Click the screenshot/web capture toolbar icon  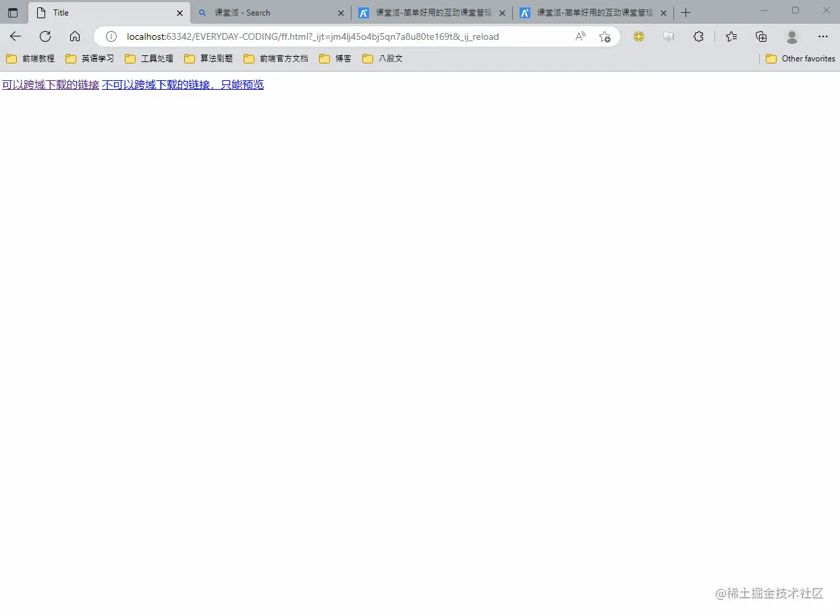click(668, 36)
